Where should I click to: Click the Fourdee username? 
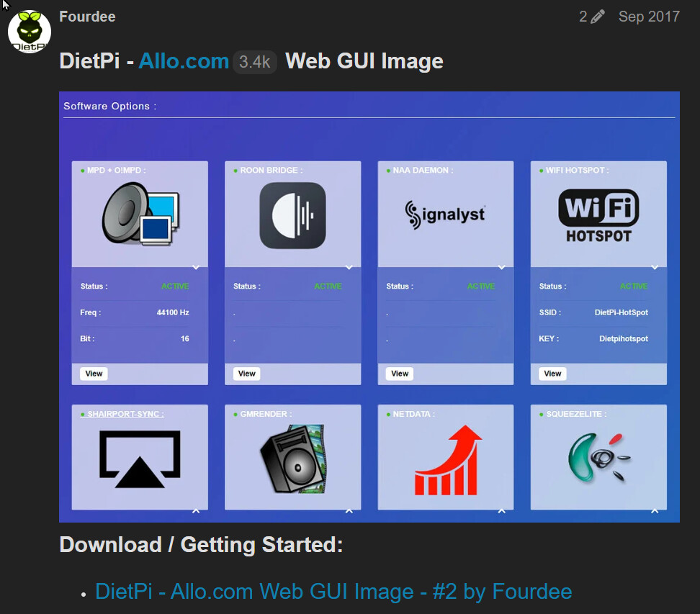pos(87,17)
